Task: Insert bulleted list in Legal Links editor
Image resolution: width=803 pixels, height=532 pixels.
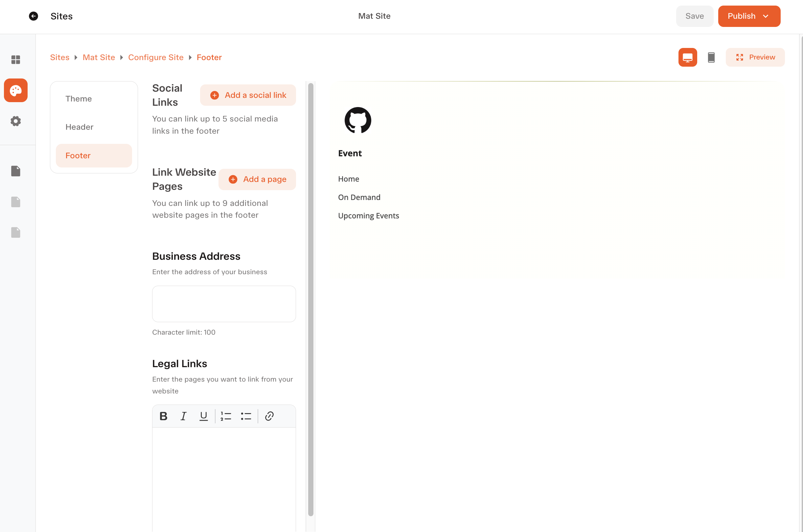Action: [x=246, y=416]
